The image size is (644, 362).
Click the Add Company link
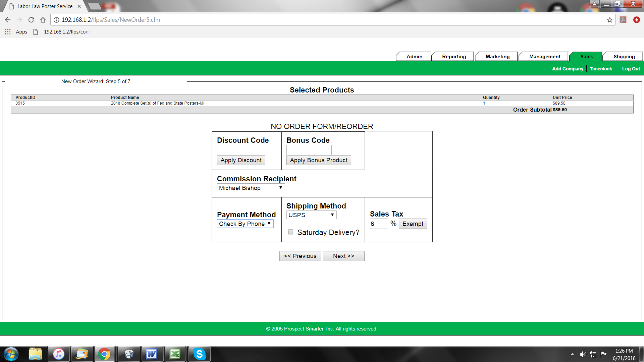tap(568, 69)
